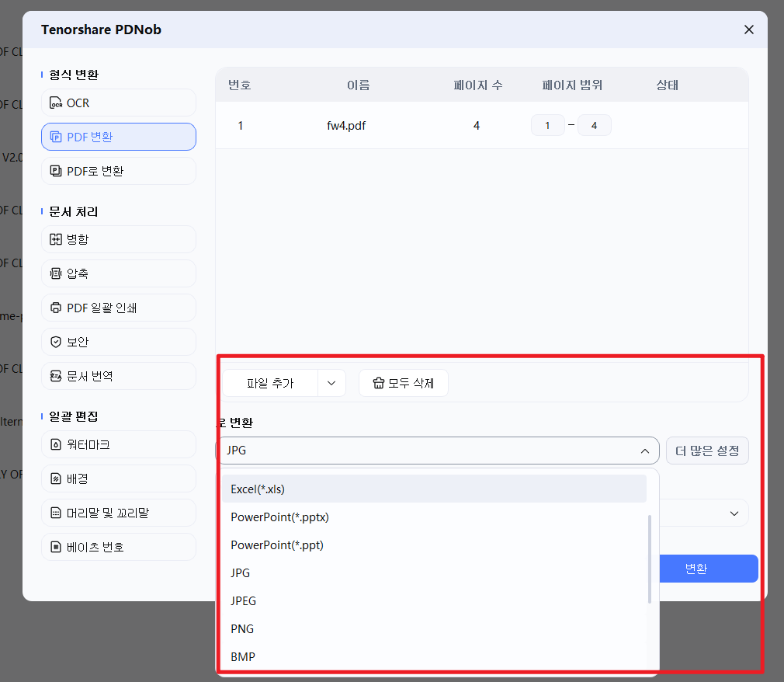The image size is (784, 682).
Task: Expand the dropdown chevron above 변환 button
Action: (734, 513)
